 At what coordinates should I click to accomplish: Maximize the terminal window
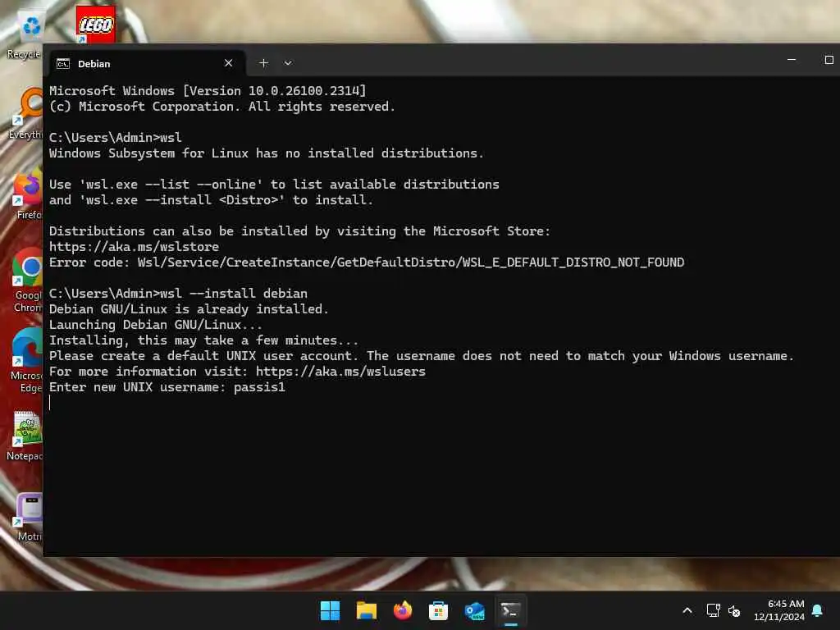point(829,59)
